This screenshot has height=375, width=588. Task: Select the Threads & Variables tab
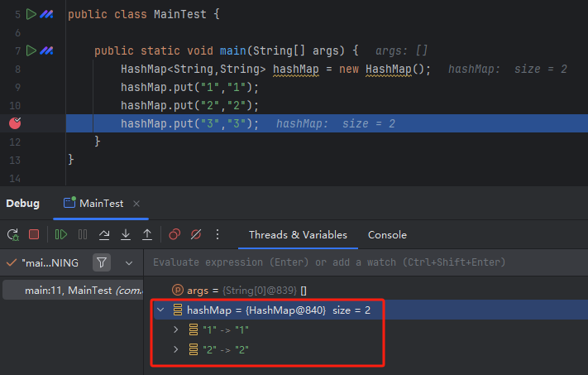(x=298, y=235)
